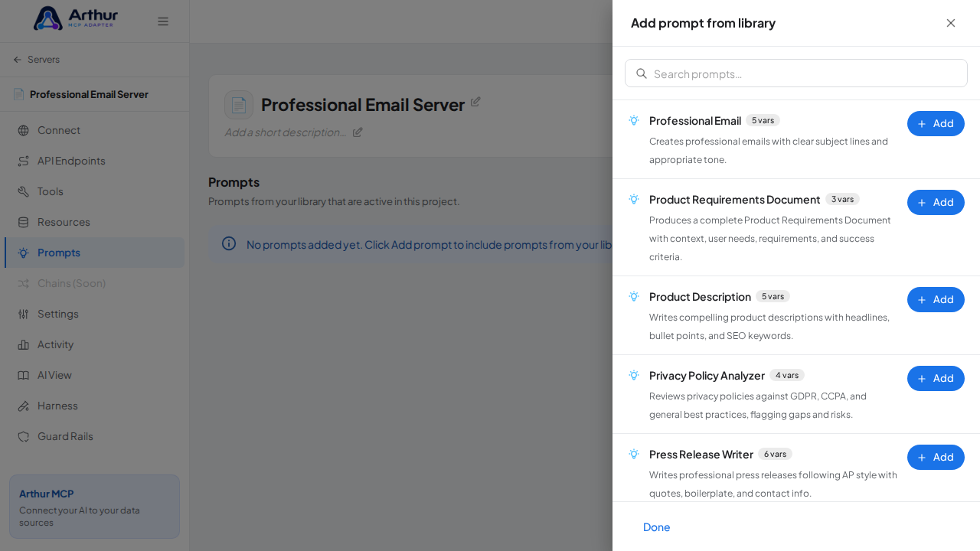Viewport: 980px width, 551px height.
Task: Select the Professional Email prompt title
Action: [x=695, y=120]
